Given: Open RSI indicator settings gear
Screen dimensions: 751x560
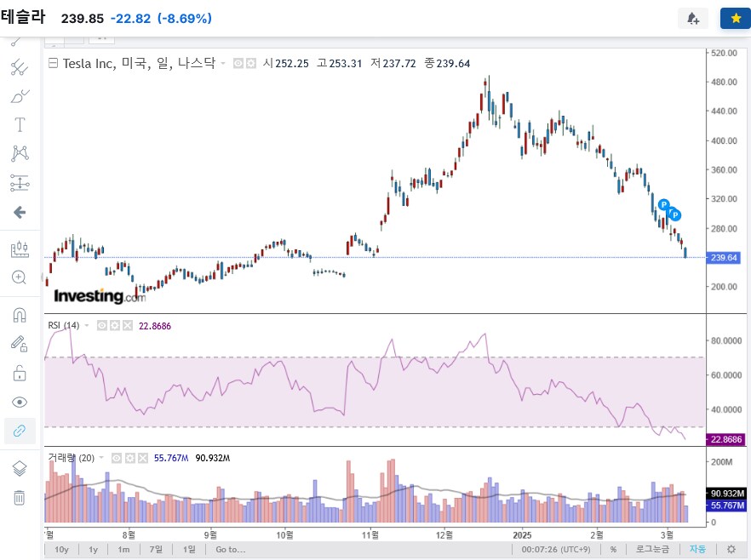Looking at the screenshot, I should click(114, 325).
